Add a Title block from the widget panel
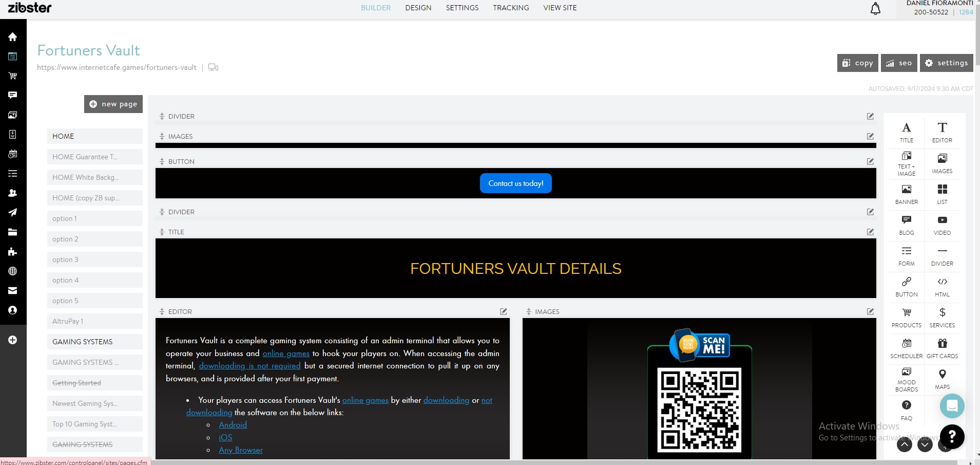980x465 pixels. click(x=907, y=132)
